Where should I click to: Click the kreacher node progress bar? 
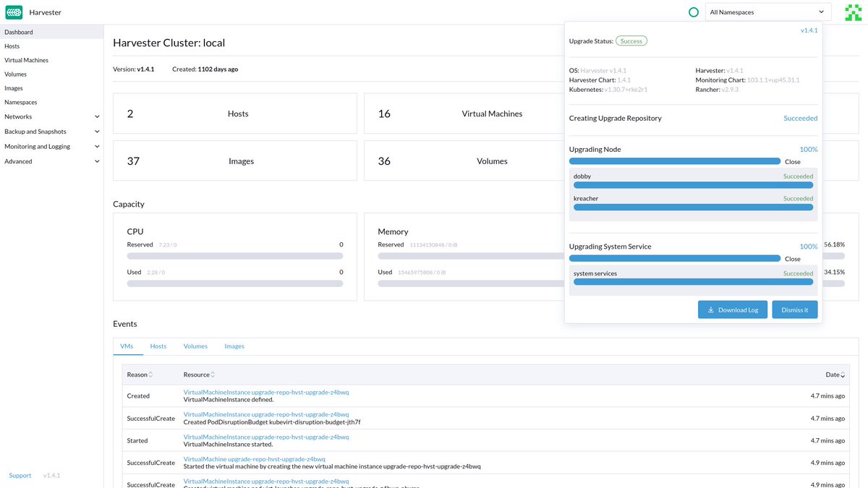point(693,207)
